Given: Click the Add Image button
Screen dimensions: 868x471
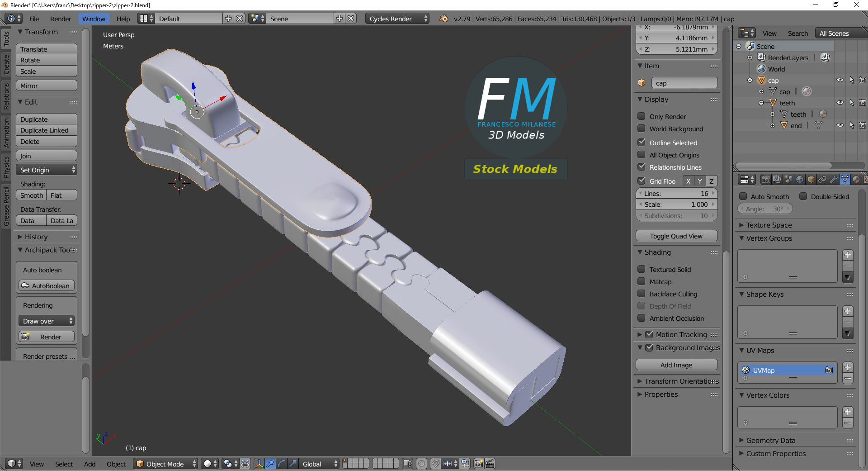Looking at the screenshot, I should click(x=676, y=365).
